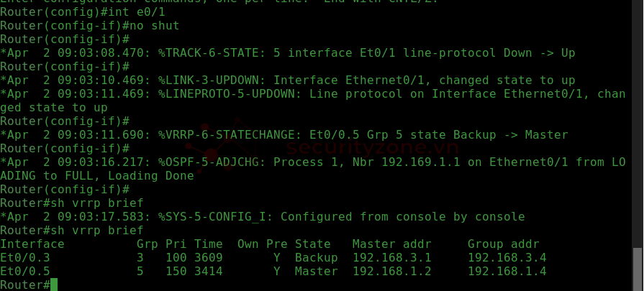Screen dimensions: 644x291
Task: Click the group address 192.168.1.4
Action: (x=507, y=272)
